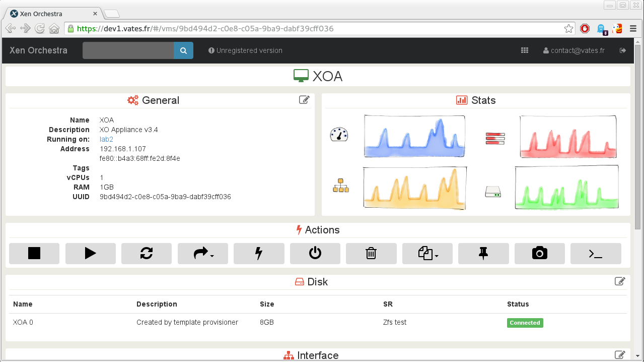Go back with the browser back arrow
This screenshot has width=644, height=362.
click(11, 29)
